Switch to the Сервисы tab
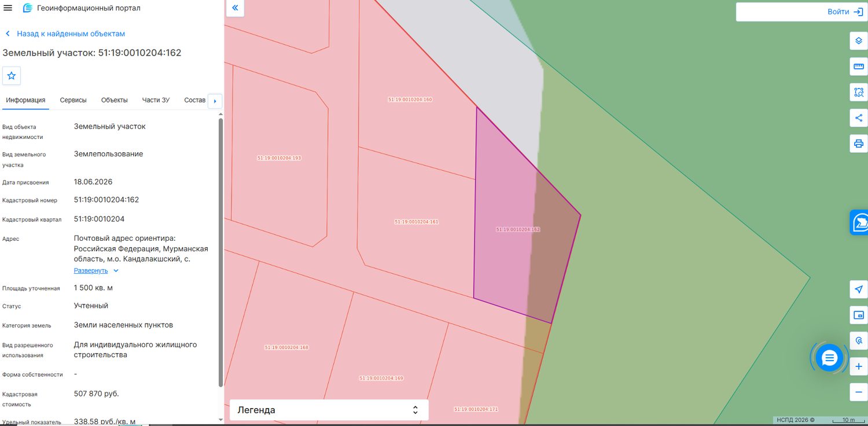Screen dimensions: 868x426 tap(73, 100)
